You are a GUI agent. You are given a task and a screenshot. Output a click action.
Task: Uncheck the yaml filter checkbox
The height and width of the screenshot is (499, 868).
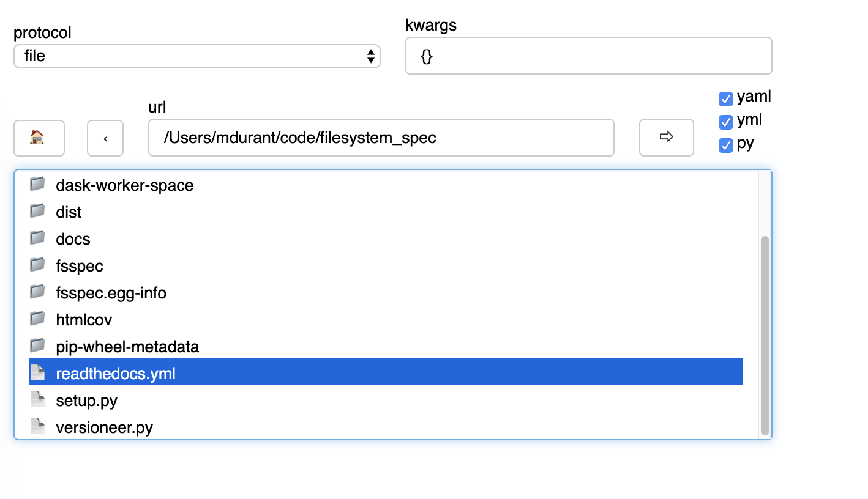(x=725, y=98)
